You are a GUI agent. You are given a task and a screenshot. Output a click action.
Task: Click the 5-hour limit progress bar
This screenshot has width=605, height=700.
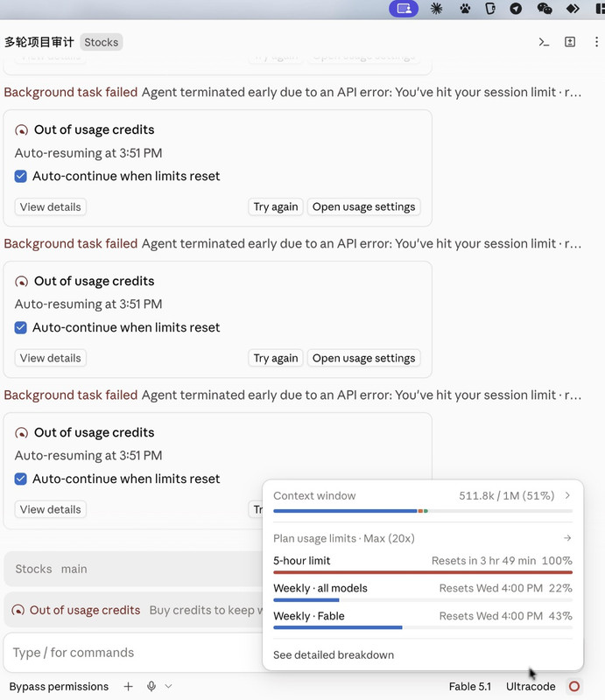click(x=423, y=572)
